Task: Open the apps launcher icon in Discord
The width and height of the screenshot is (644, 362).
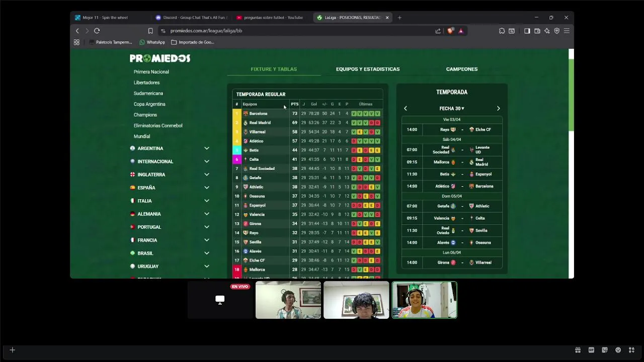Action: coord(631,350)
